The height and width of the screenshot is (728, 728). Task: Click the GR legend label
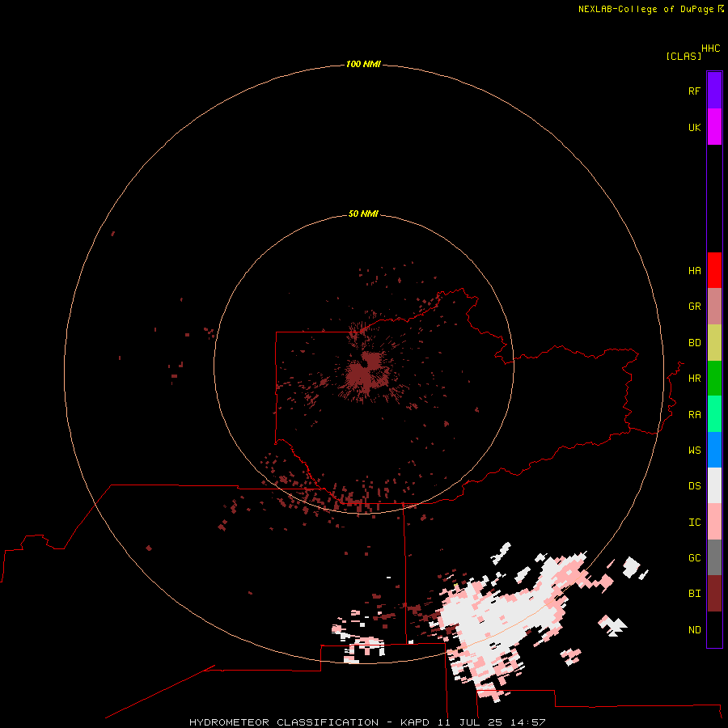point(695,307)
